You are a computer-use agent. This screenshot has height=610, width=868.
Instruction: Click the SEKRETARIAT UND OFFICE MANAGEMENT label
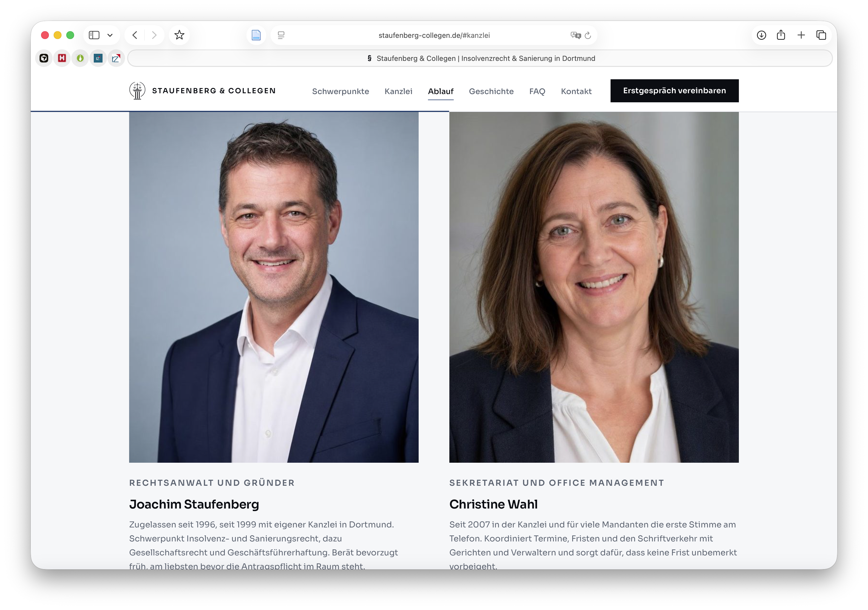tap(557, 482)
